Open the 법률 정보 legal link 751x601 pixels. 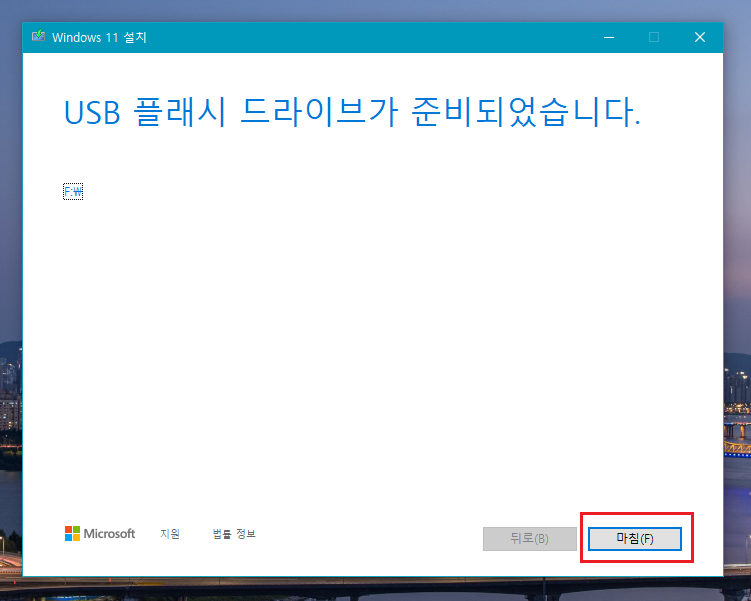(x=234, y=533)
